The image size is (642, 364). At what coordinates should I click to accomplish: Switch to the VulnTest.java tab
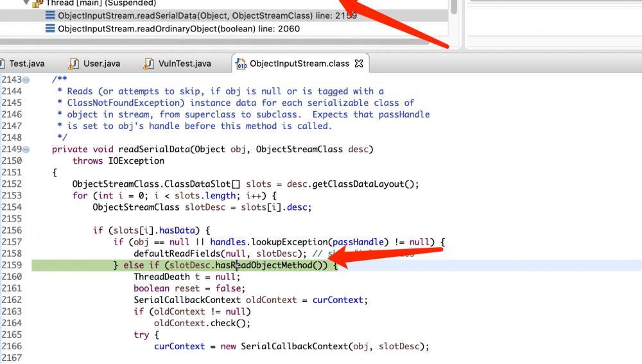pyautogui.click(x=185, y=64)
